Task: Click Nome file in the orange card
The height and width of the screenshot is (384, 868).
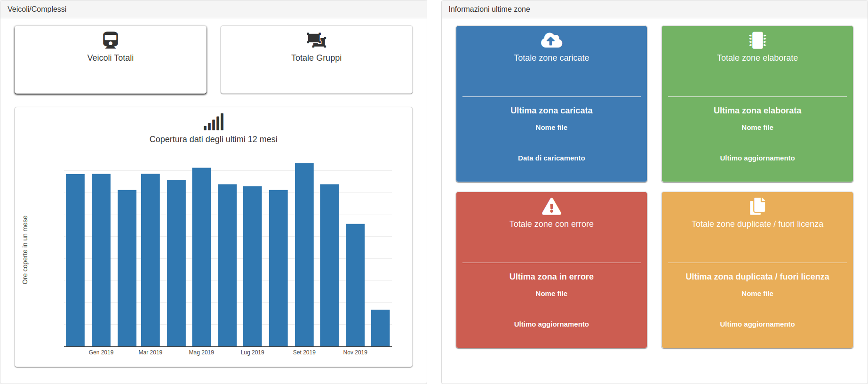Action: (757, 294)
